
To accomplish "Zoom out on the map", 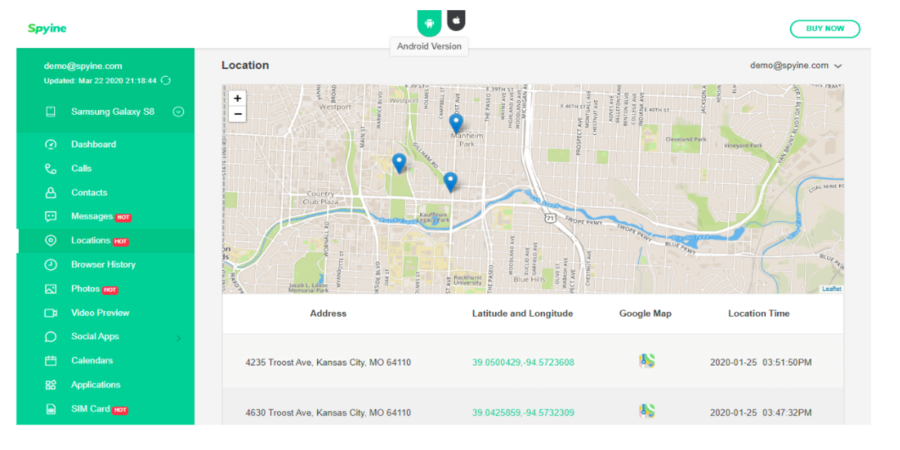I will (x=237, y=114).
